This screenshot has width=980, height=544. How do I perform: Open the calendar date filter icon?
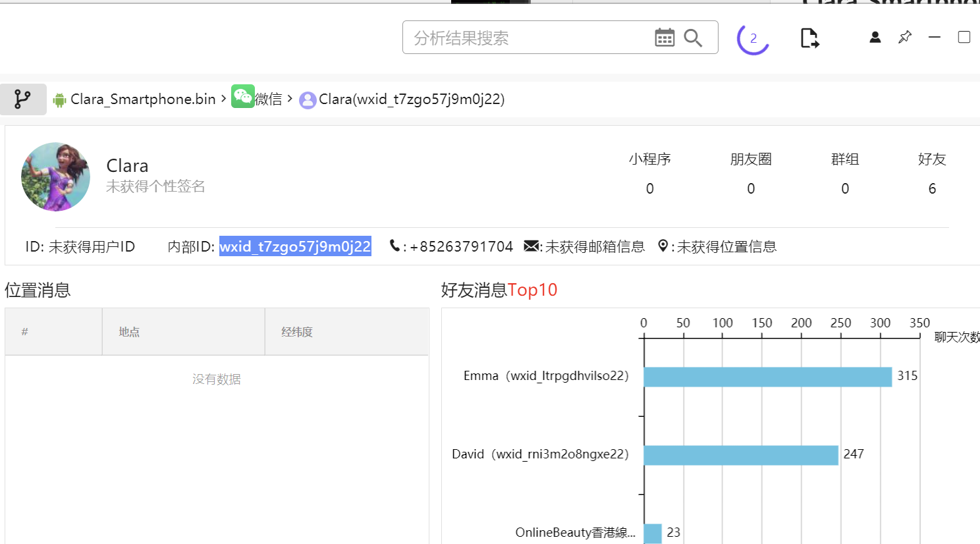[x=665, y=38]
